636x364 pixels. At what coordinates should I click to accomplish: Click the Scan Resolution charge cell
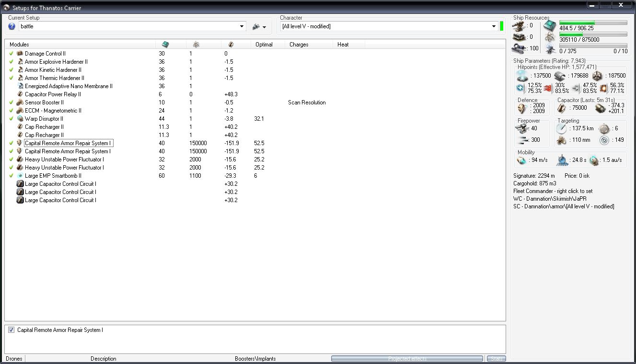click(x=307, y=102)
